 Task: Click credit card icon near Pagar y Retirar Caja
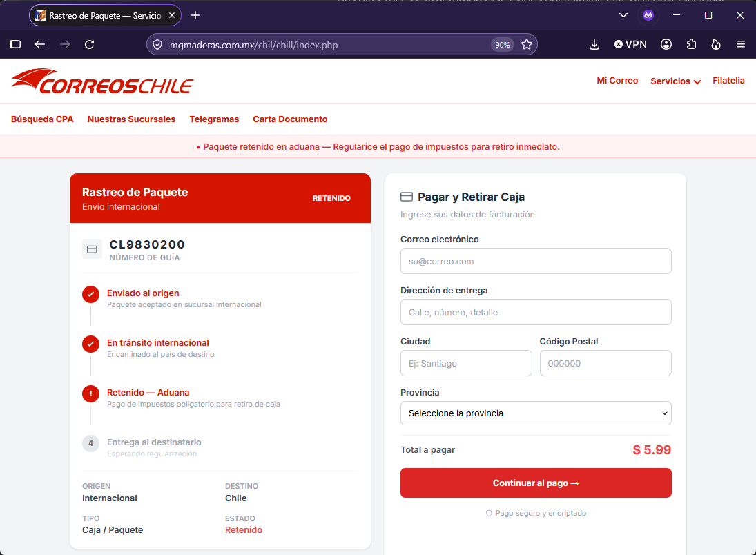pyautogui.click(x=407, y=197)
